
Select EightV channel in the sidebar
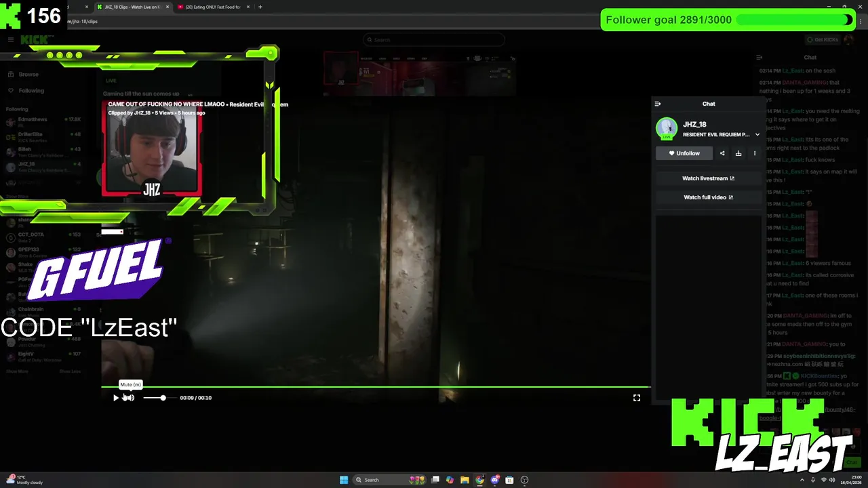tap(43, 357)
